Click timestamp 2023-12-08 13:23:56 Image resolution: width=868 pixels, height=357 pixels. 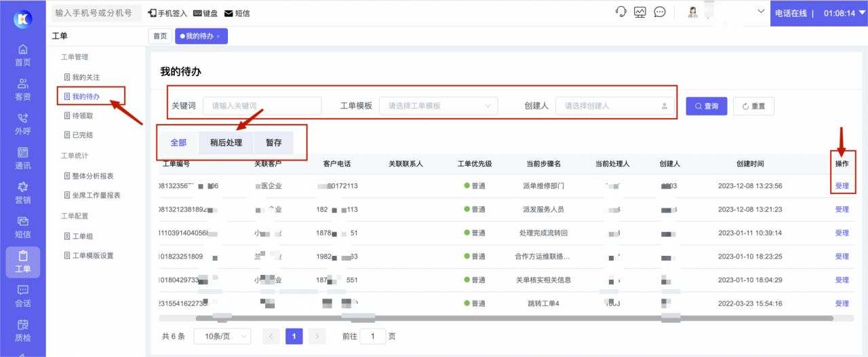click(x=750, y=186)
